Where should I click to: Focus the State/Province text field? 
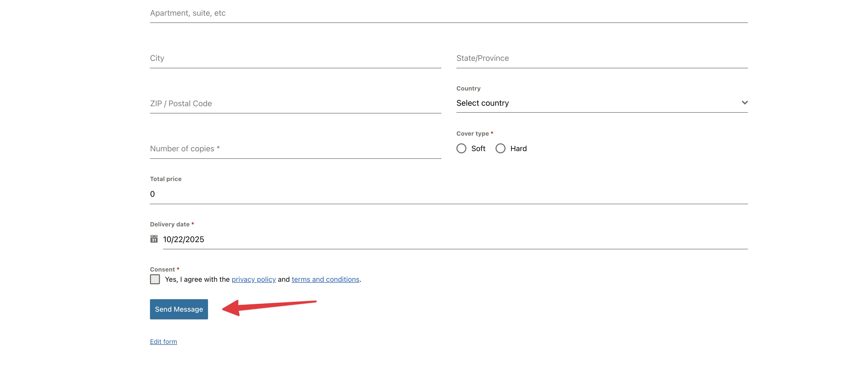tap(601, 58)
